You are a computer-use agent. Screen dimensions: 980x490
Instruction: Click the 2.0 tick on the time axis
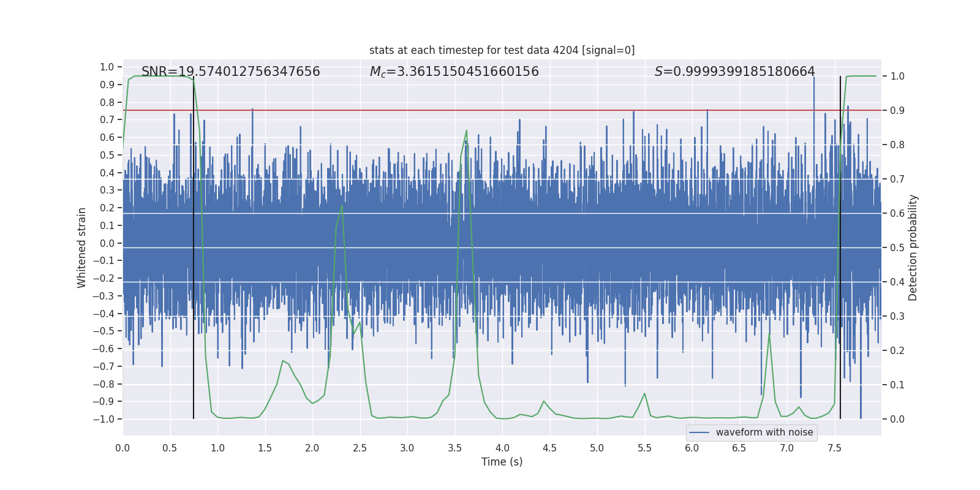[312, 448]
